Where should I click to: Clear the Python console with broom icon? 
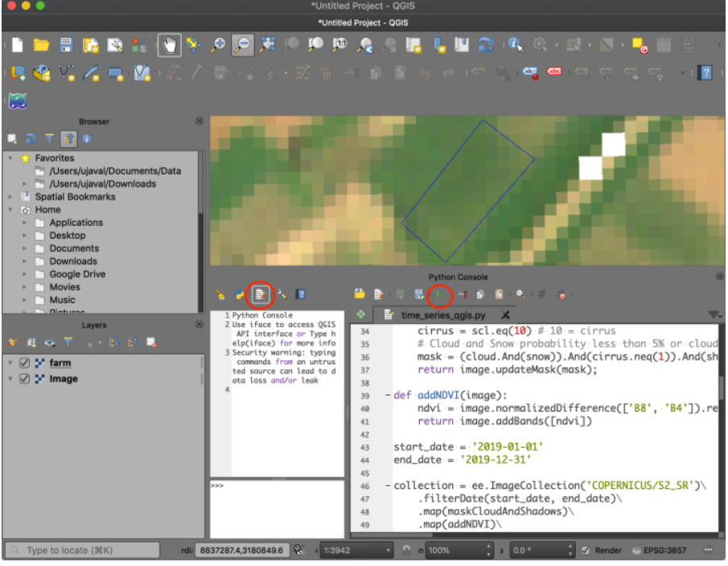pos(220,294)
